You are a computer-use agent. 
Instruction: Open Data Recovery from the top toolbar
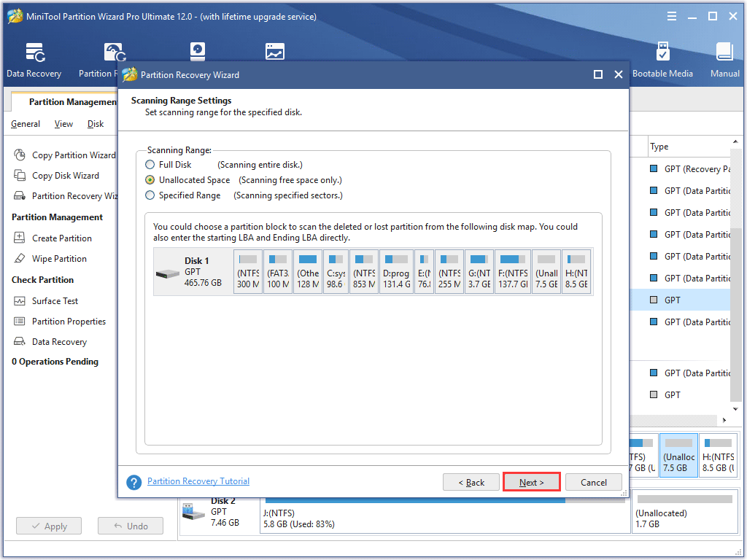[34, 60]
